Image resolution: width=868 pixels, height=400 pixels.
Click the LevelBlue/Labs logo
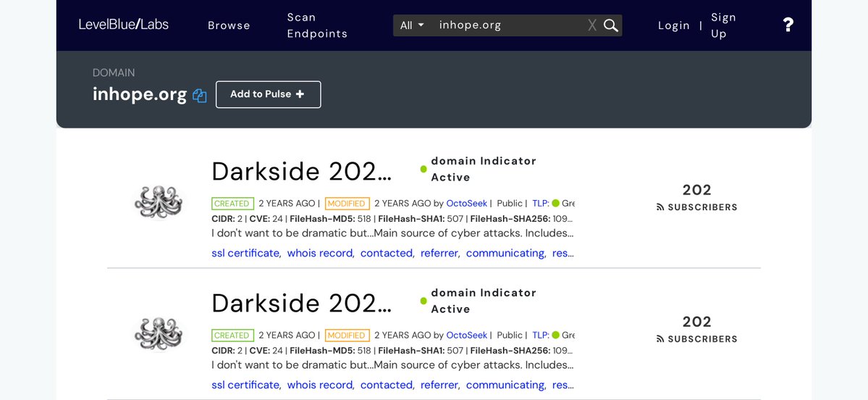coord(124,25)
